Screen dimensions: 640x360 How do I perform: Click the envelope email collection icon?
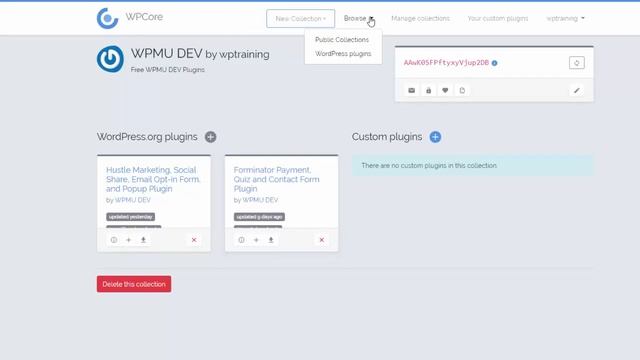[411, 90]
